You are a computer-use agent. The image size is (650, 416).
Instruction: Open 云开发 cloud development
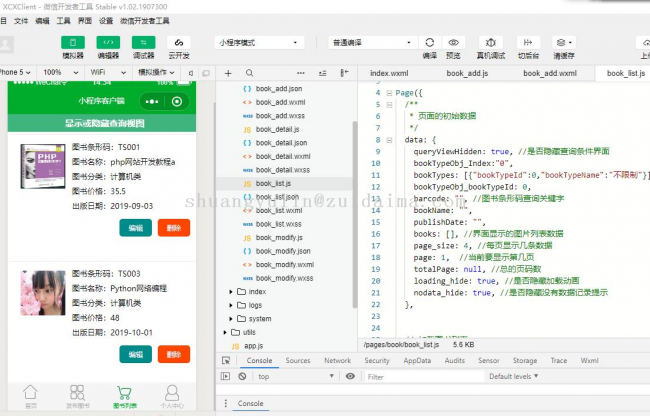point(179,43)
